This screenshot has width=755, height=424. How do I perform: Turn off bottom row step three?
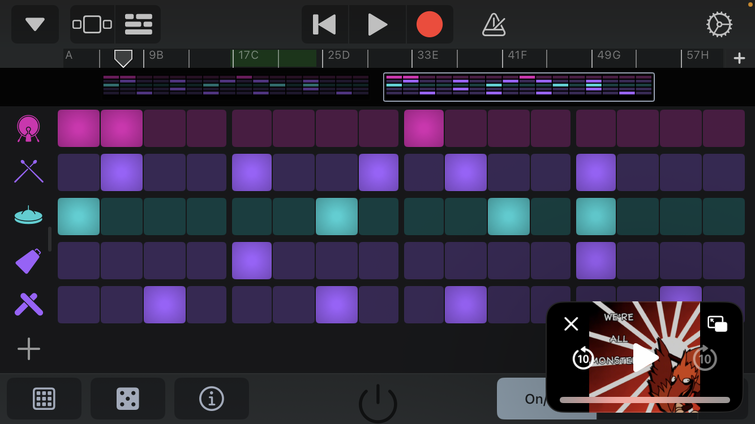[x=165, y=305]
